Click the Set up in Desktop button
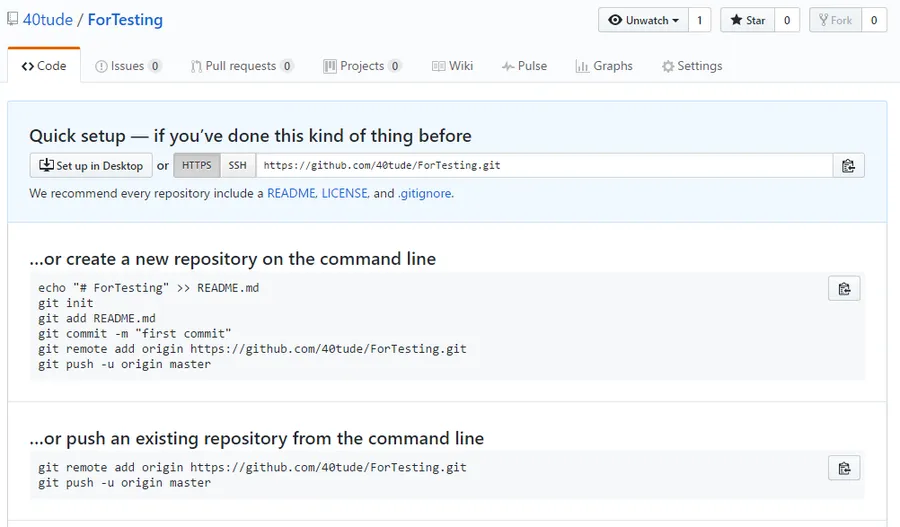The height and width of the screenshot is (527, 900). [91, 165]
